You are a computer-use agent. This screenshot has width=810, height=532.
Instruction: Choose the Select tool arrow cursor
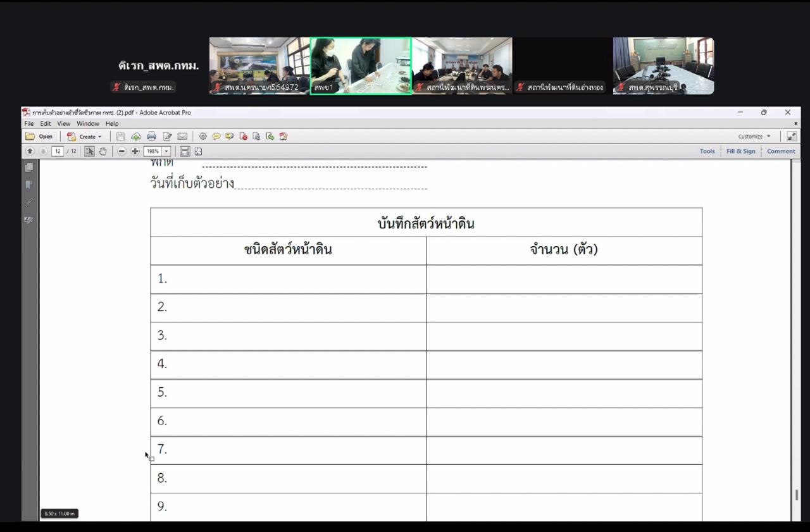click(89, 151)
